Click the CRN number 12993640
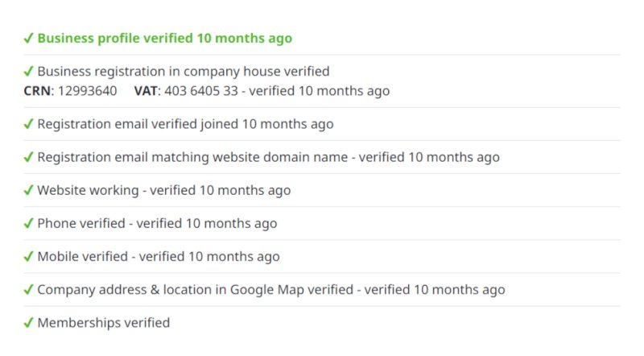 [87, 90]
